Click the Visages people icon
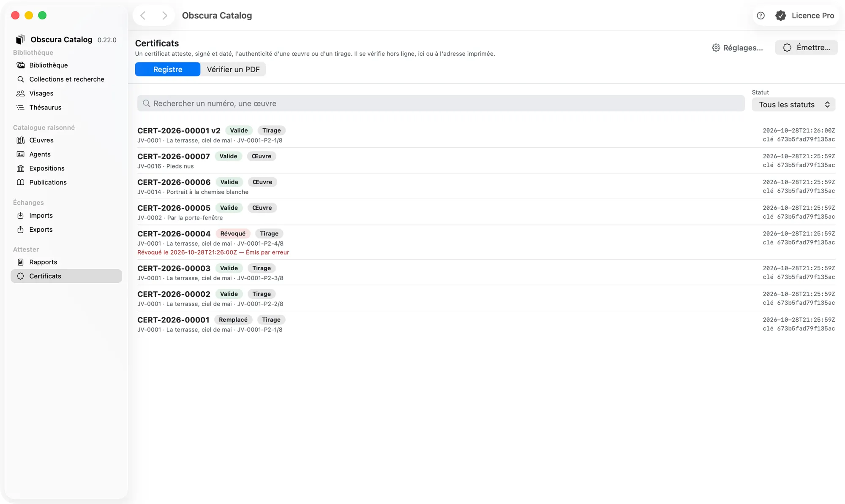 point(20,93)
